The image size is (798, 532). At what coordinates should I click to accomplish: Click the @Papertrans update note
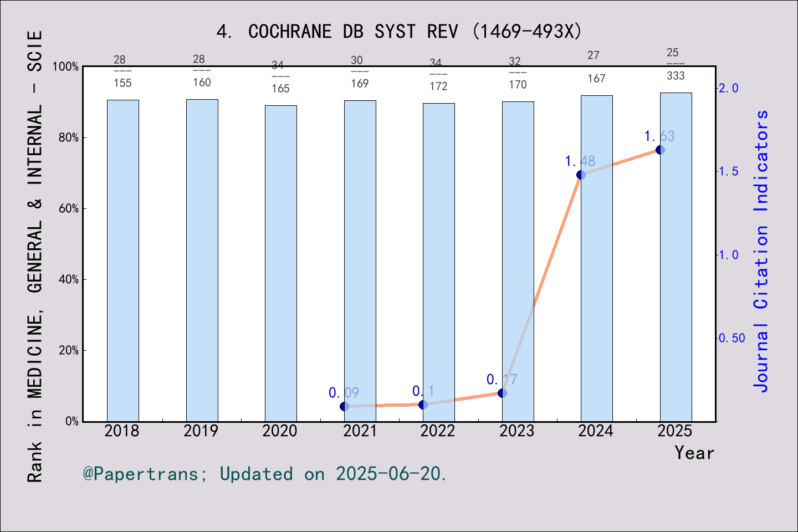pyautogui.click(x=264, y=473)
